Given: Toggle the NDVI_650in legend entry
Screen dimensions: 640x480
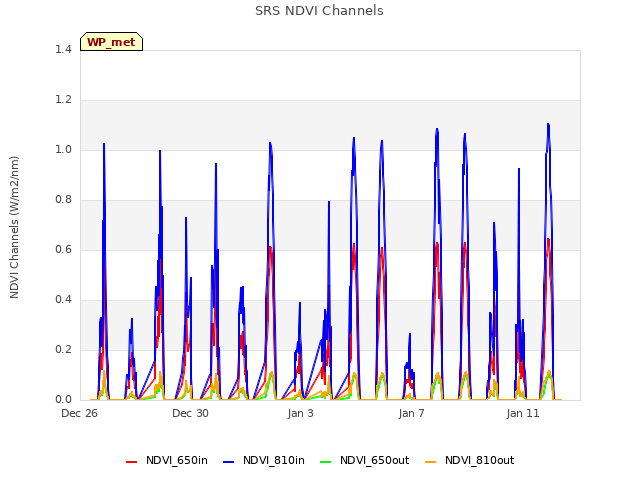Looking at the screenshot, I should (167, 461).
